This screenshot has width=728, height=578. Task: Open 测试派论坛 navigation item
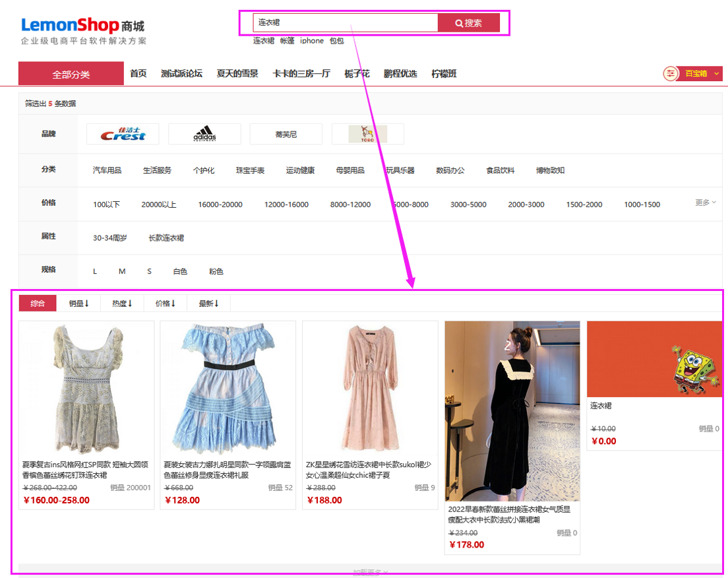[181, 74]
